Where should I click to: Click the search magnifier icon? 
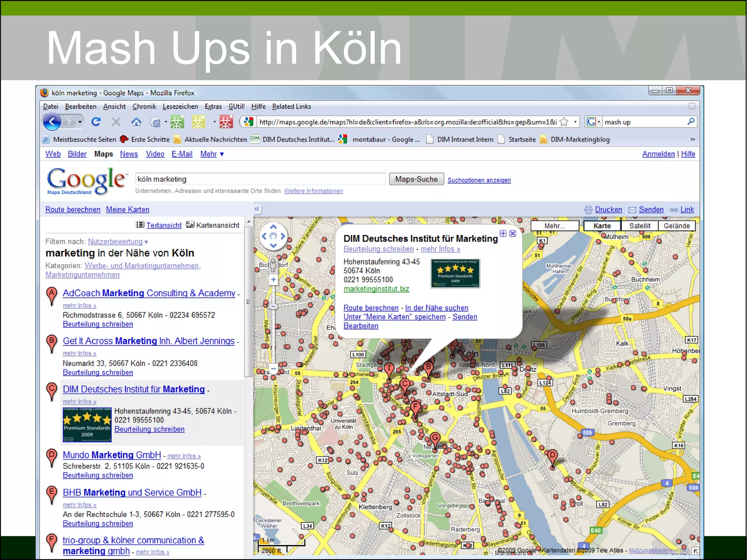tap(690, 122)
